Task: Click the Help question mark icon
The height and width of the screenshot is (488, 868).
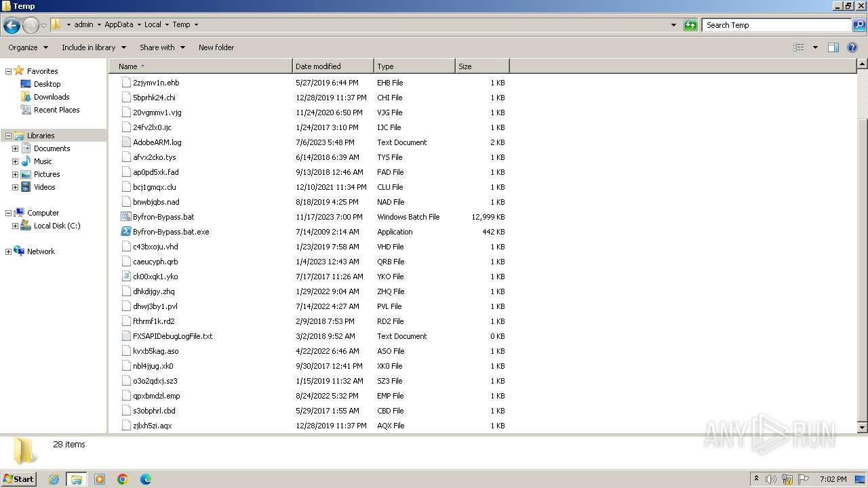Action: [853, 47]
